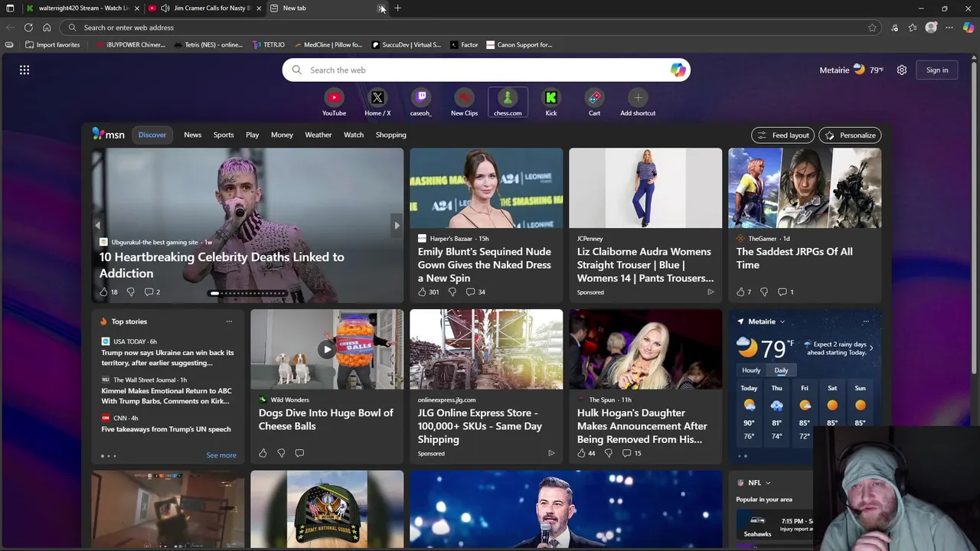
Task: Open the Kick shortcut tile
Action: coord(551,103)
